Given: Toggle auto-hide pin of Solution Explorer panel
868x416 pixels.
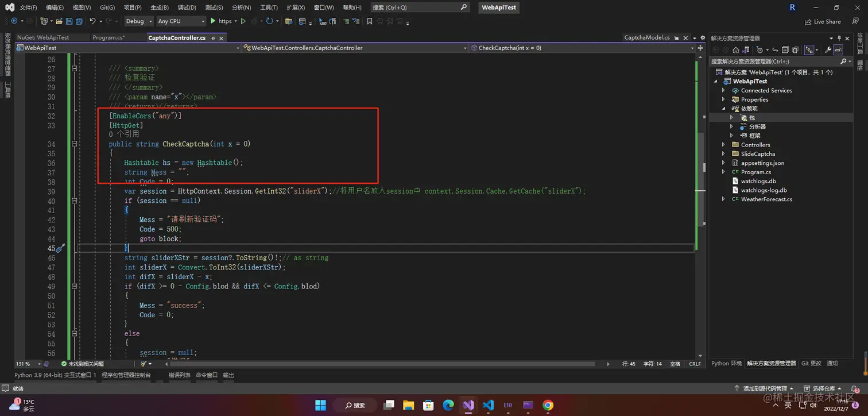Looking at the screenshot, I should (839, 38).
